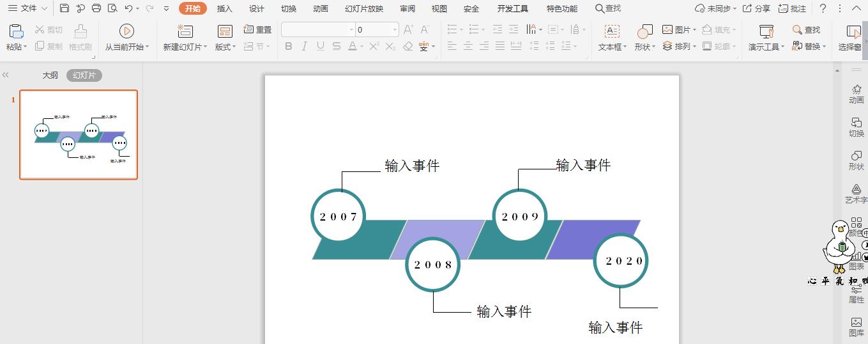Select the Format Painter (格式刷) brush

coord(80,31)
